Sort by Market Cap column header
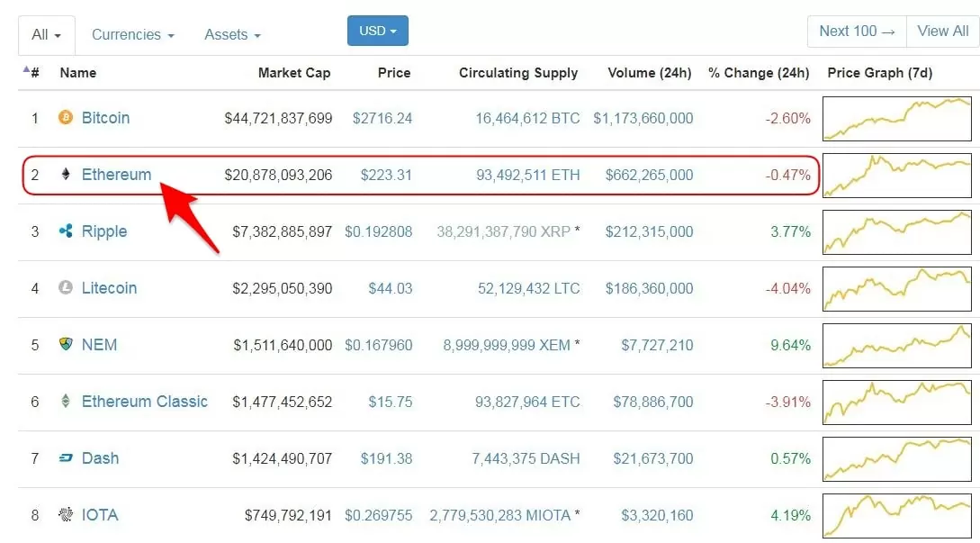Image resolution: width=980 pixels, height=543 pixels. click(293, 73)
